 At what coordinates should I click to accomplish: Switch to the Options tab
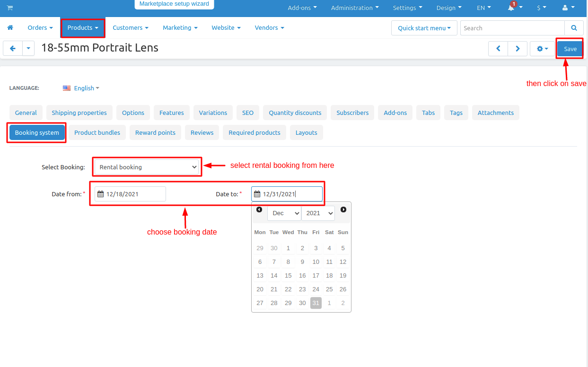[x=133, y=113]
